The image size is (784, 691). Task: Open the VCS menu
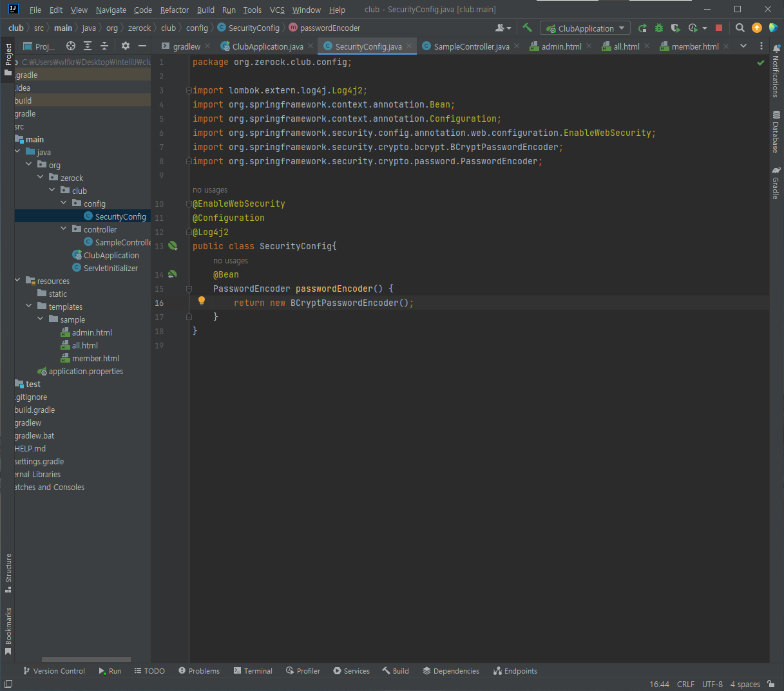coord(277,10)
